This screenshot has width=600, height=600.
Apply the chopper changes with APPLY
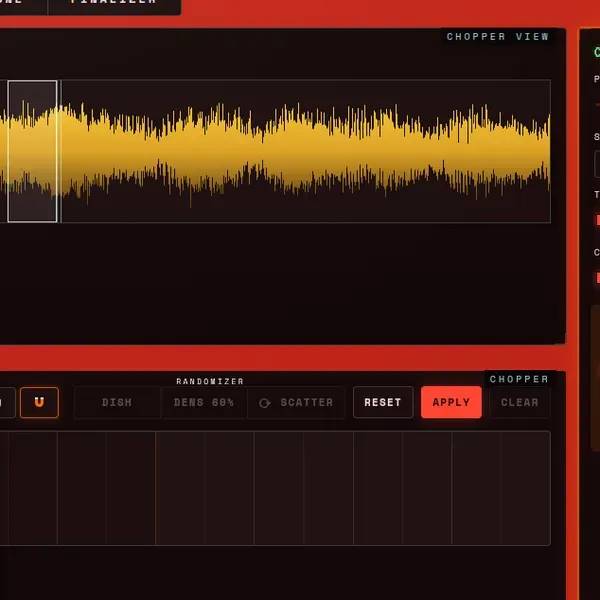click(x=451, y=402)
